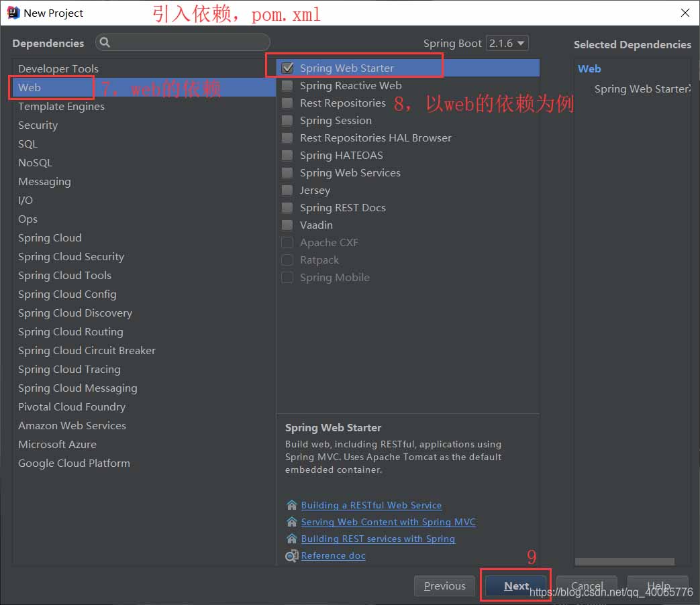Enable the Jersey dependency checkbox
This screenshot has width=700, height=605.
click(x=287, y=190)
